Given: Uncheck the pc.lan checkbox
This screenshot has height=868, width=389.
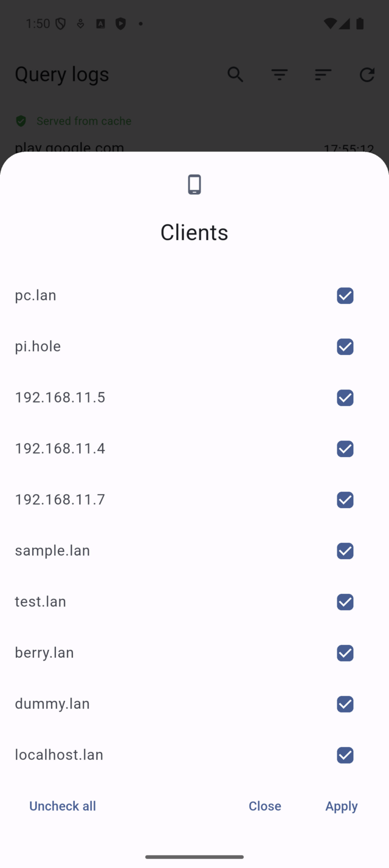Looking at the screenshot, I should click(345, 295).
